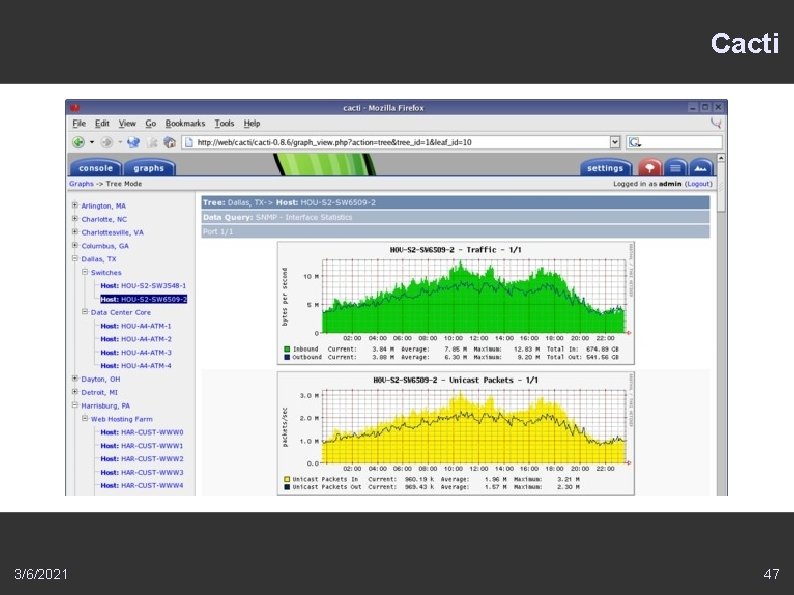Viewport: 794px width, 595px height.
Task: Collapse the Web Hosting Farm branch
Action: 85,418
